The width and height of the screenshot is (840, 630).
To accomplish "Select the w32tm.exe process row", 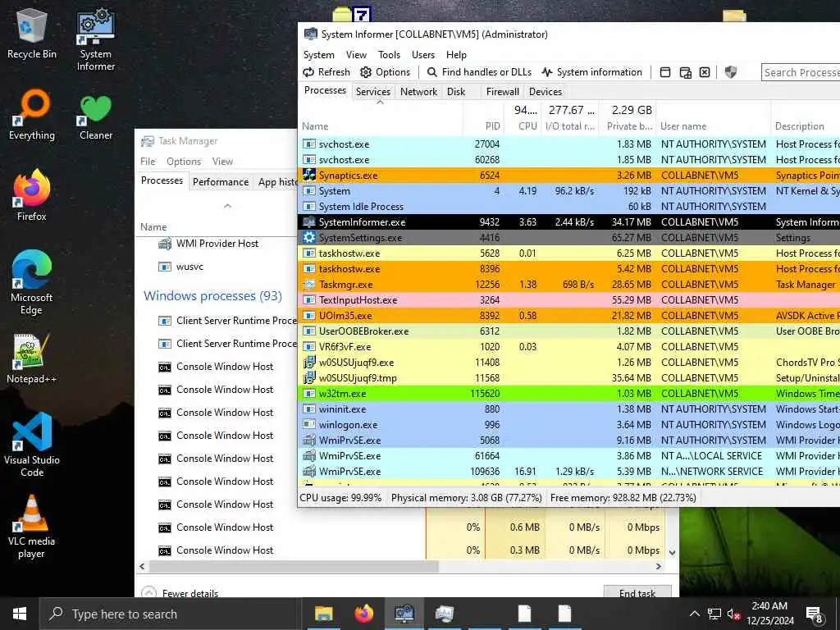I will (x=569, y=393).
